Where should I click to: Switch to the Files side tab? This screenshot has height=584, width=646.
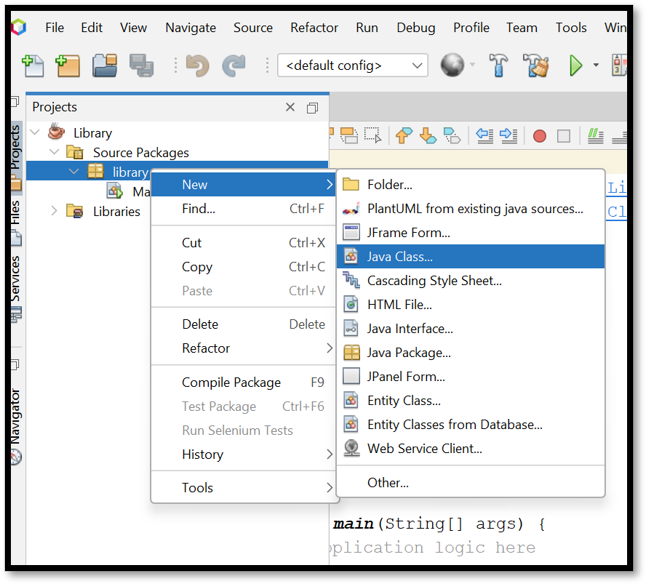coord(16,222)
